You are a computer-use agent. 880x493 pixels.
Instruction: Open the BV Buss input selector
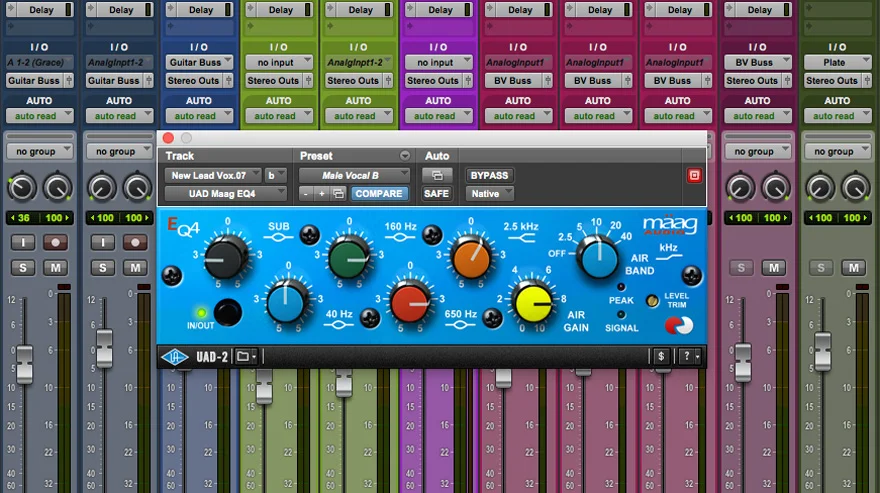pos(757,62)
